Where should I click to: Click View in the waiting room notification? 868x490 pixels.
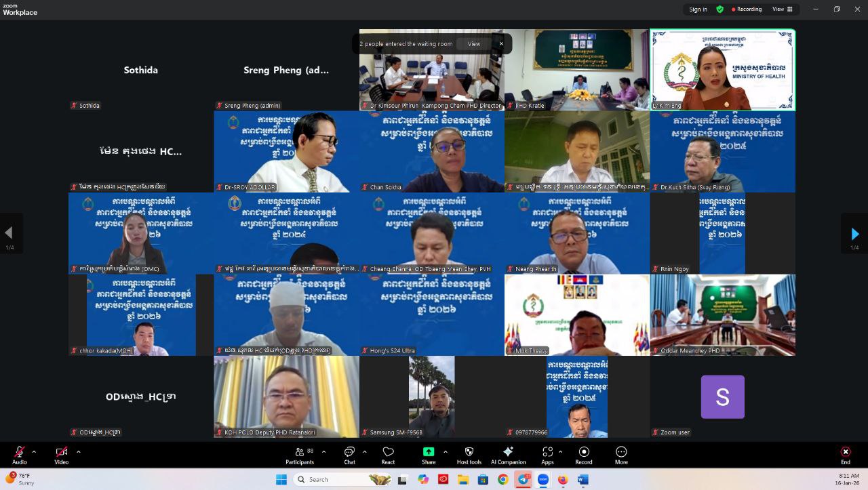(x=474, y=44)
